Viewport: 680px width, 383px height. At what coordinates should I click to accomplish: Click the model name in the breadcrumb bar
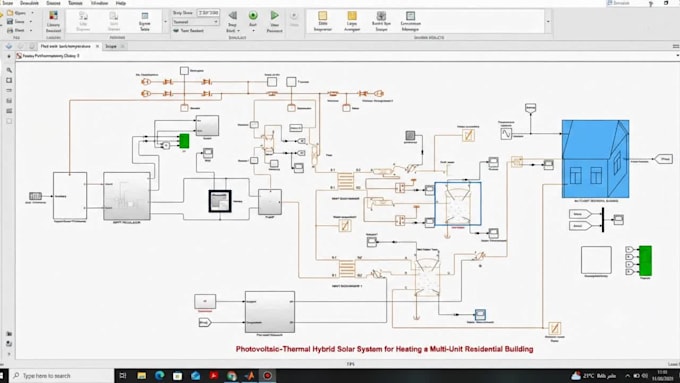coord(50,56)
